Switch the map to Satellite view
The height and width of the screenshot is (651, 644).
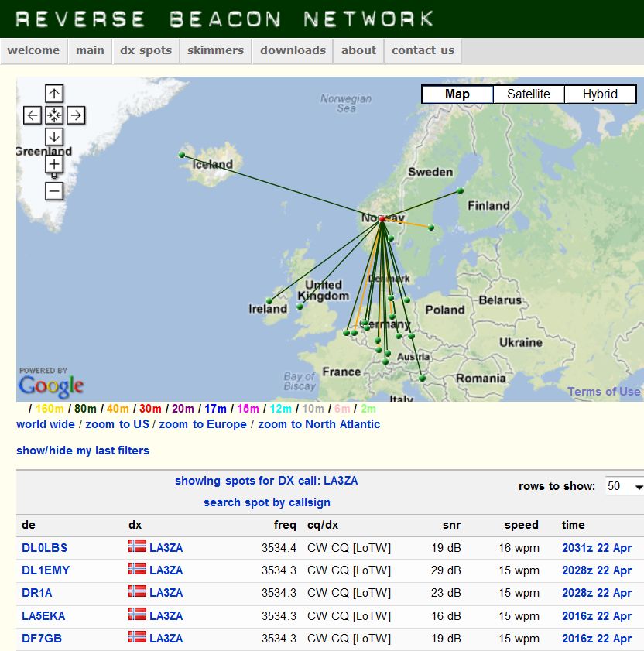click(x=529, y=94)
